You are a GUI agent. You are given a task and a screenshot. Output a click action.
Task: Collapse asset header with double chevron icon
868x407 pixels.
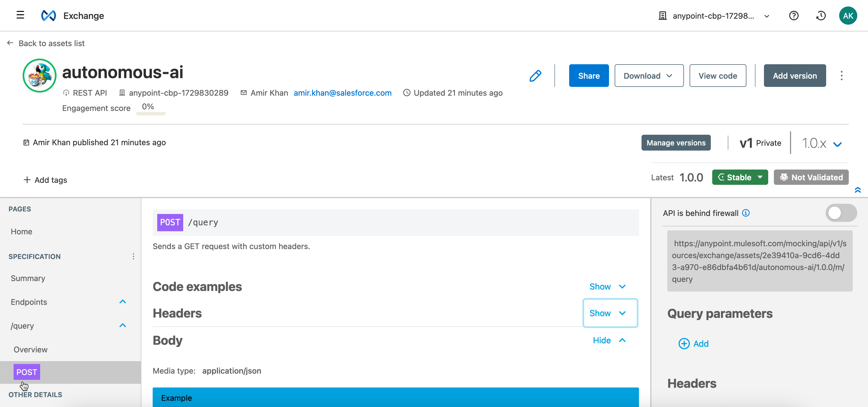(858, 190)
